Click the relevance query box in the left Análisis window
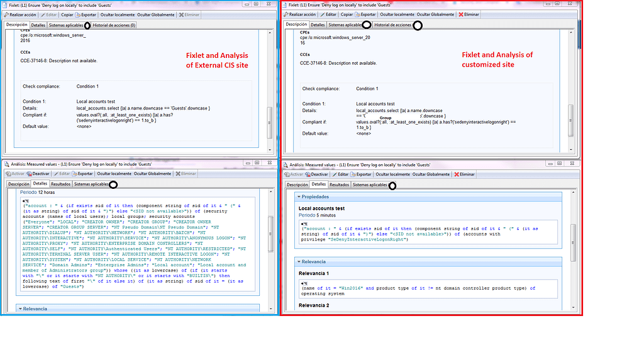The width and height of the screenshot is (644, 345). [138, 244]
